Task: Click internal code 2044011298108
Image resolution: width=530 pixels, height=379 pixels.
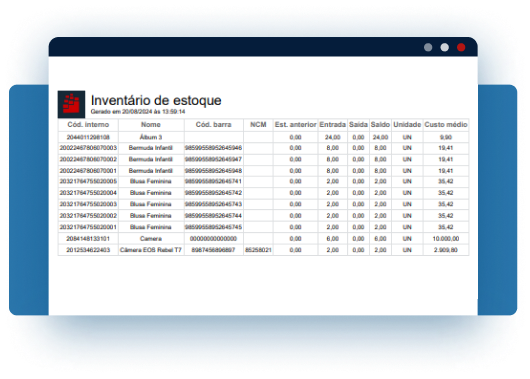Action: 88,137
